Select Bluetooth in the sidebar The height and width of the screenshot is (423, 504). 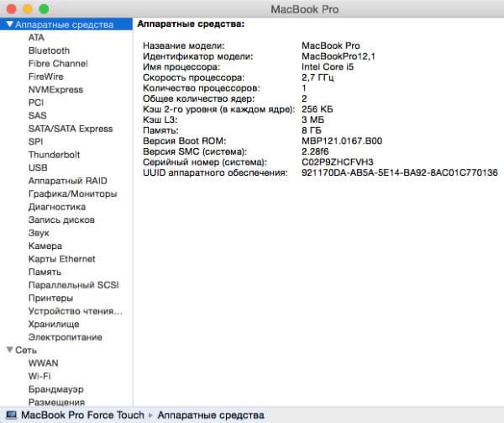click(49, 50)
